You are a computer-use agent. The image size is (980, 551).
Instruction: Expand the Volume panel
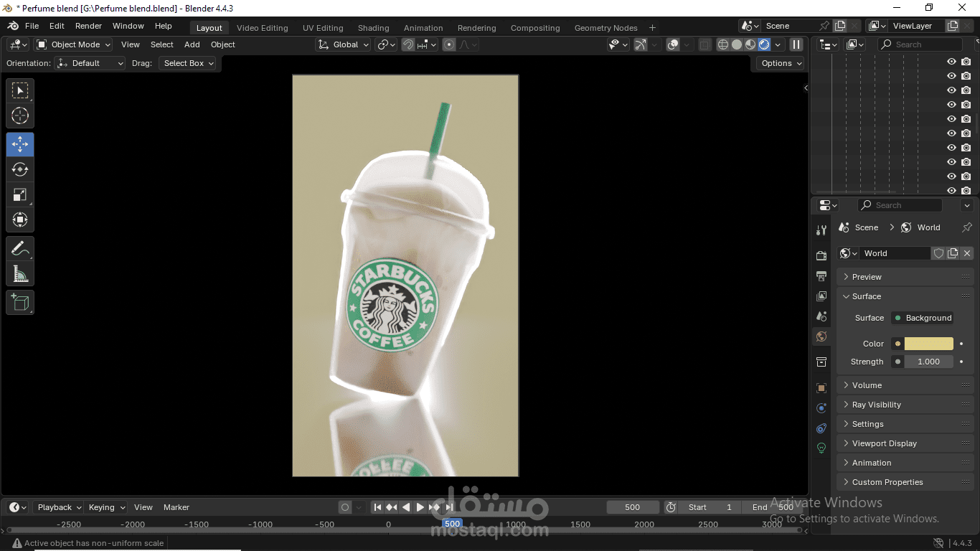867,385
